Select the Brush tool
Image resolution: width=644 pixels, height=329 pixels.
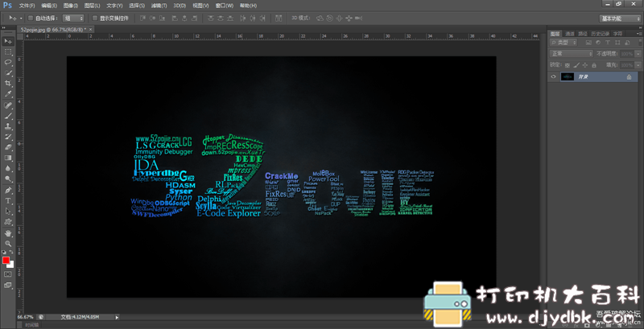click(x=8, y=117)
